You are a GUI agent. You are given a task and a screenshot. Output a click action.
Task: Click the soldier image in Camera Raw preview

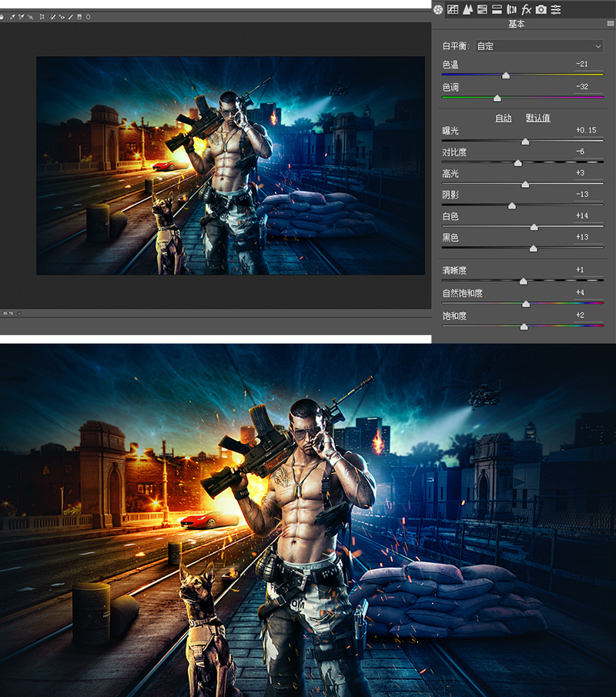coord(231,166)
